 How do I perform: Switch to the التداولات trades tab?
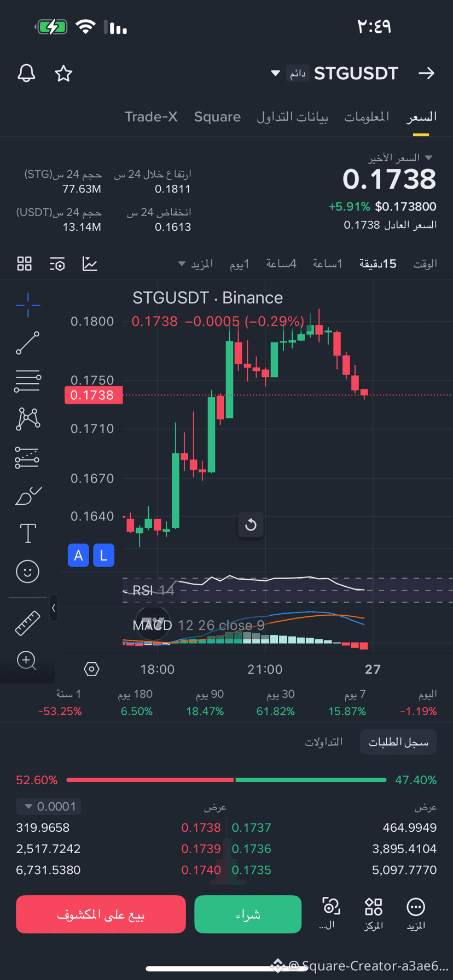324,742
